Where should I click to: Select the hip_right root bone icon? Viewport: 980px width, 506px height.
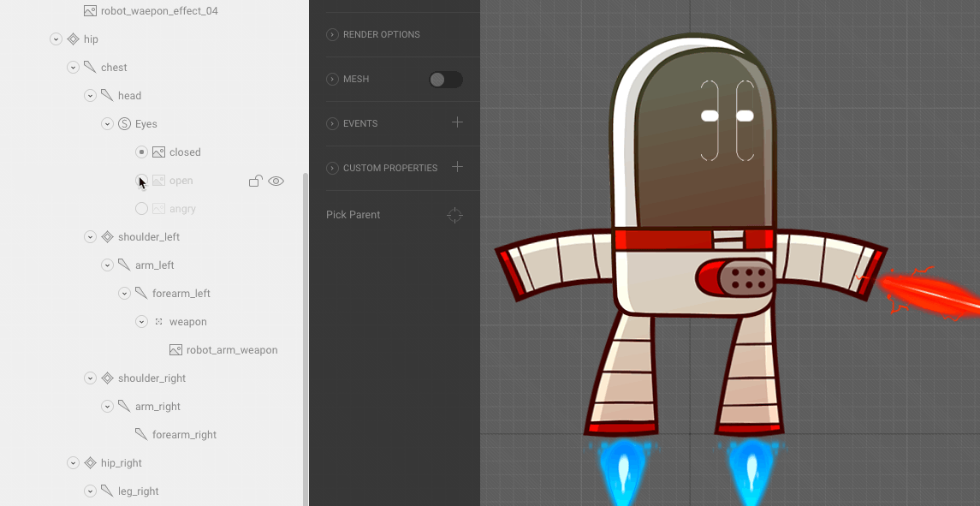[x=90, y=463]
